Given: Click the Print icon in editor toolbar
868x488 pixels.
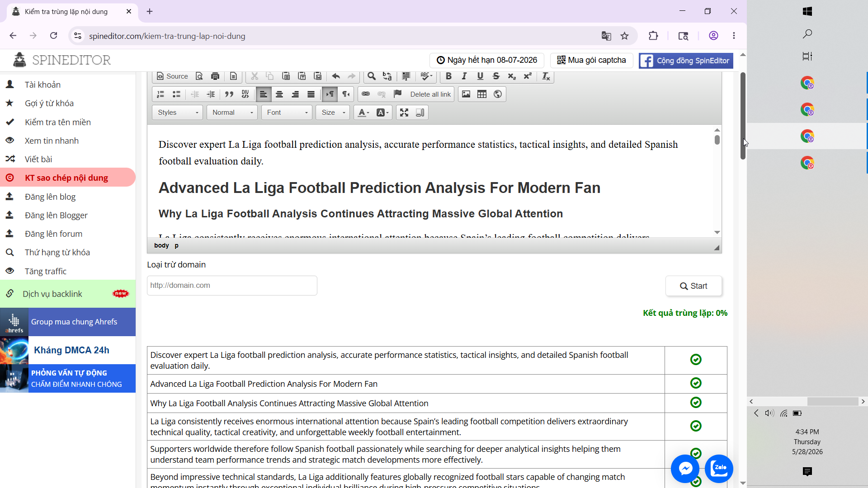Looking at the screenshot, I should (215, 76).
